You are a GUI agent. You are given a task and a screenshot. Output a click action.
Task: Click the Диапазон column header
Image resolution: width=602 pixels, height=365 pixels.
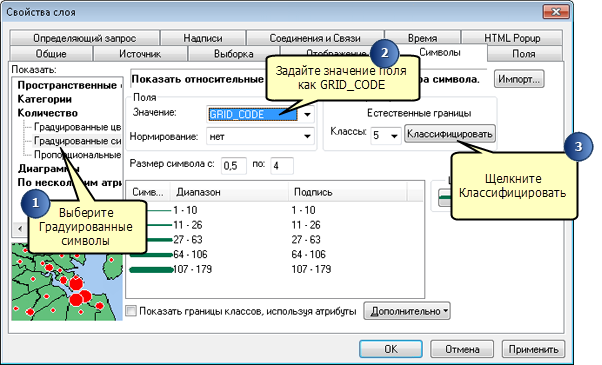[x=229, y=192]
